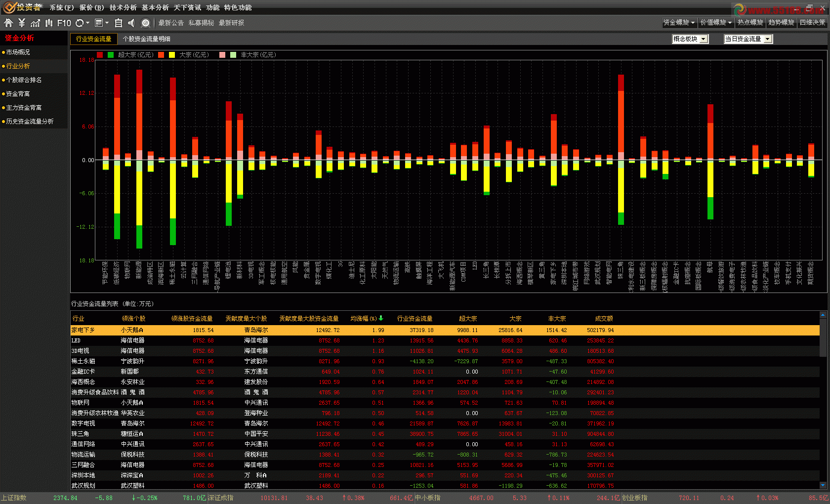Open the 特色功能 menu

point(238,7)
